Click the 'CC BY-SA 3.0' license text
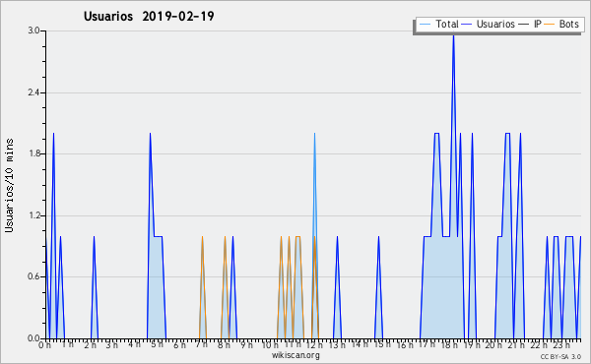591x364 pixels. pyautogui.click(x=560, y=356)
